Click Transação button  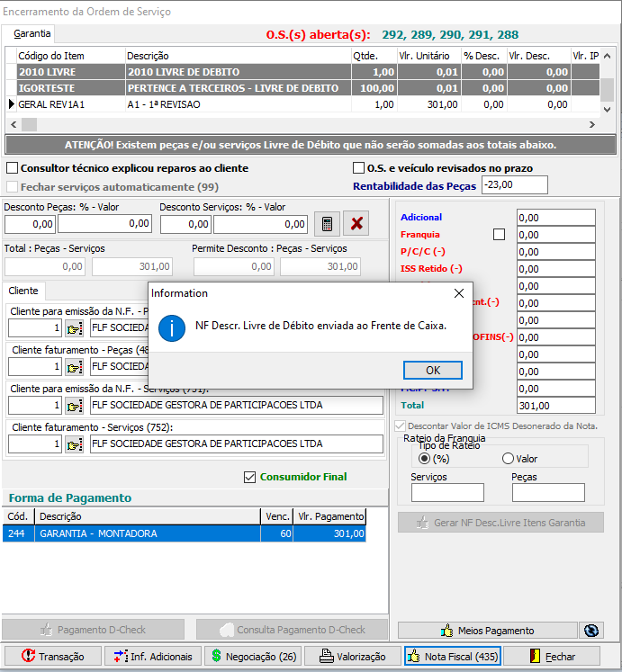coord(53,656)
